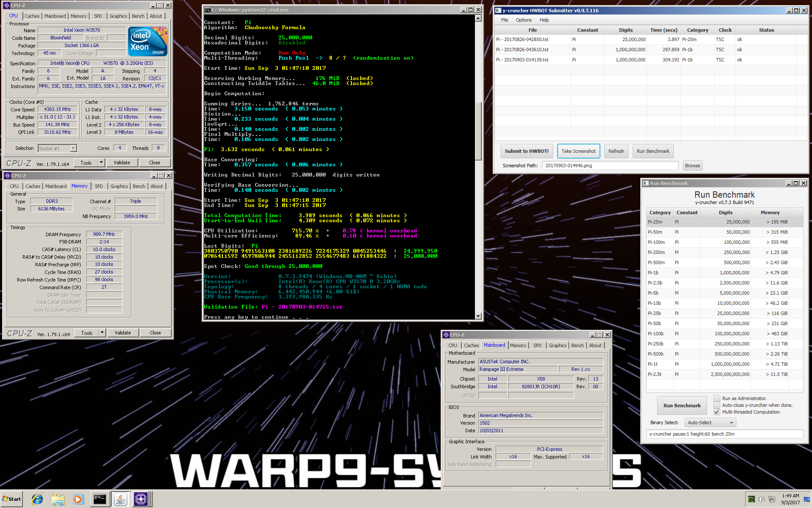Open Mainboard tab in top CPU-Z window
Image resolution: width=812 pixels, height=508 pixels.
pyautogui.click(x=55, y=16)
